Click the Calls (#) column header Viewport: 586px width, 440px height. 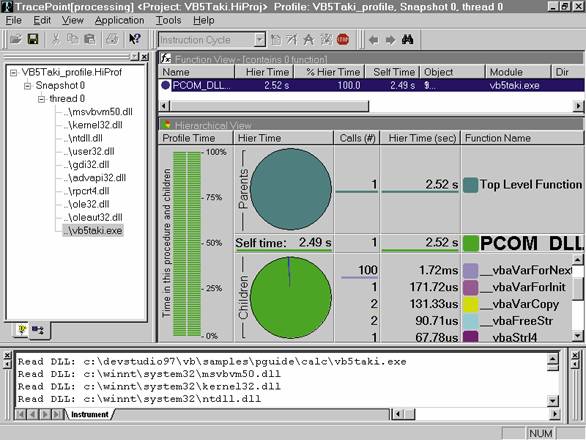click(357, 138)
